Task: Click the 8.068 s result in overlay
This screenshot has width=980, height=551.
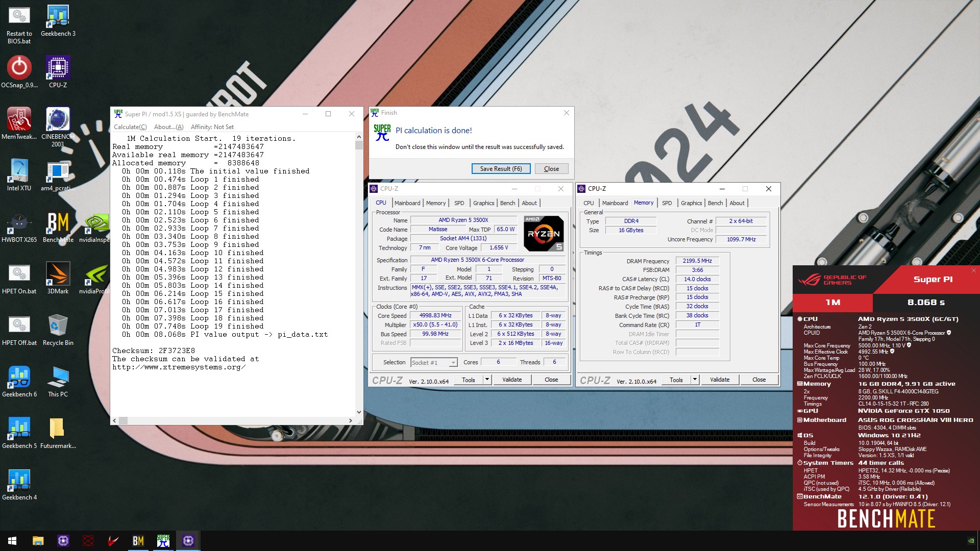Action: (x=926, y=302)
